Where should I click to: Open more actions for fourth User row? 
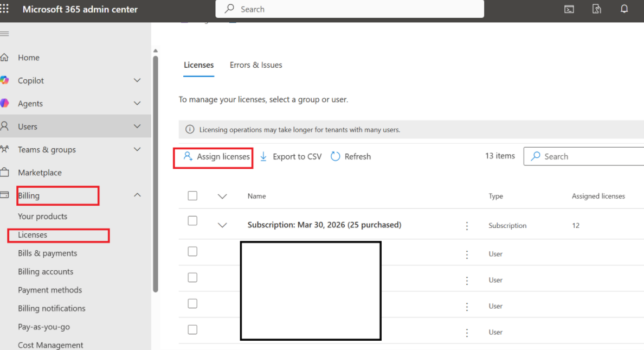(467, 333)
